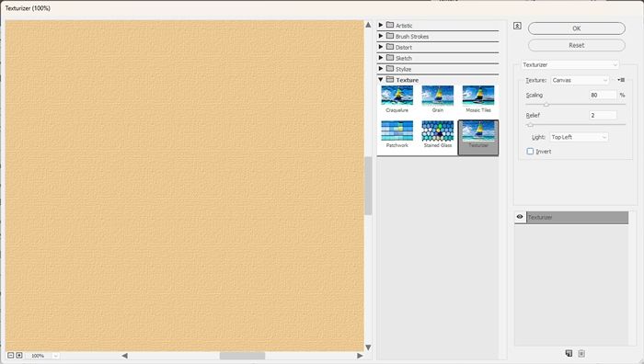644x364 pixels.
Task: Open the Stylize folder icon
Action: point(390,69)
